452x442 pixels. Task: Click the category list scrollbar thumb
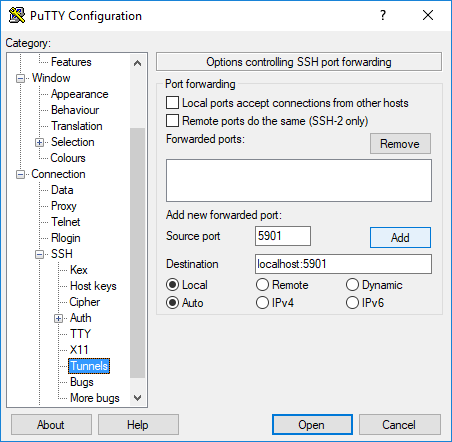coord(137,253)
